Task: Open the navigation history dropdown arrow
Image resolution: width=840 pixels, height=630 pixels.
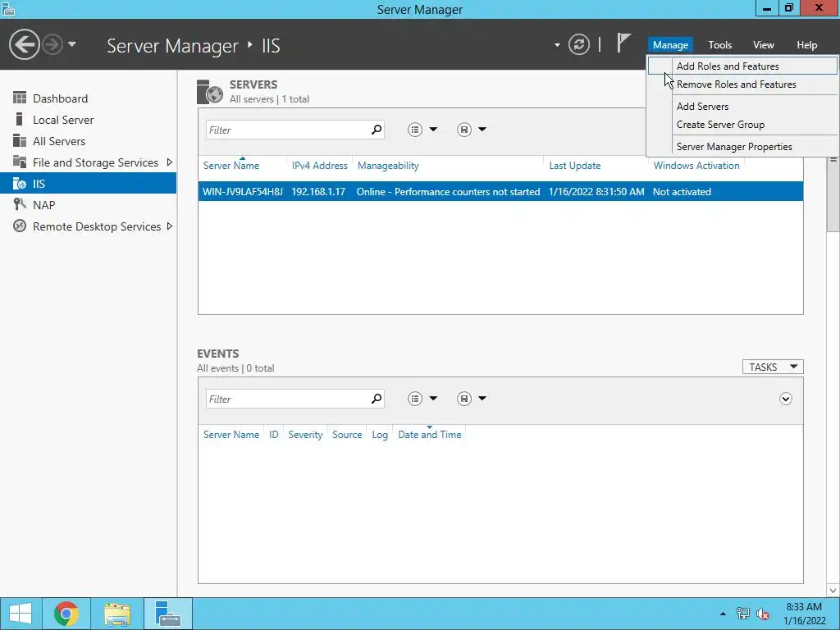Action: 72,44
